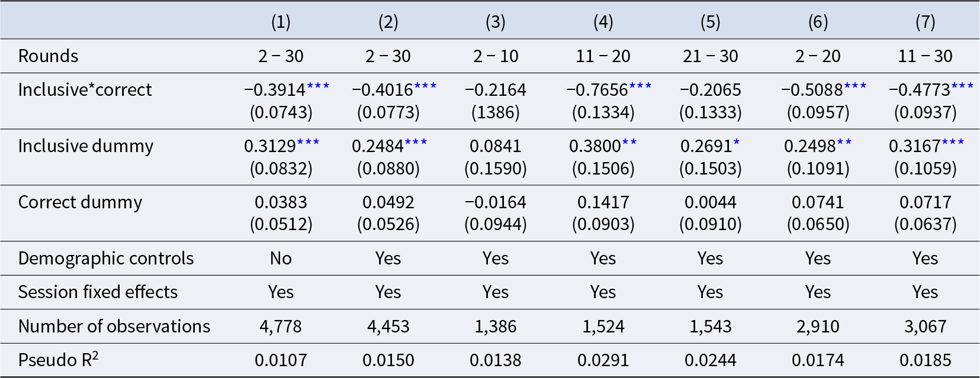Click the blue asterisks after 0.3800
This screenshot has height=378, width=980.
[629, 143]
